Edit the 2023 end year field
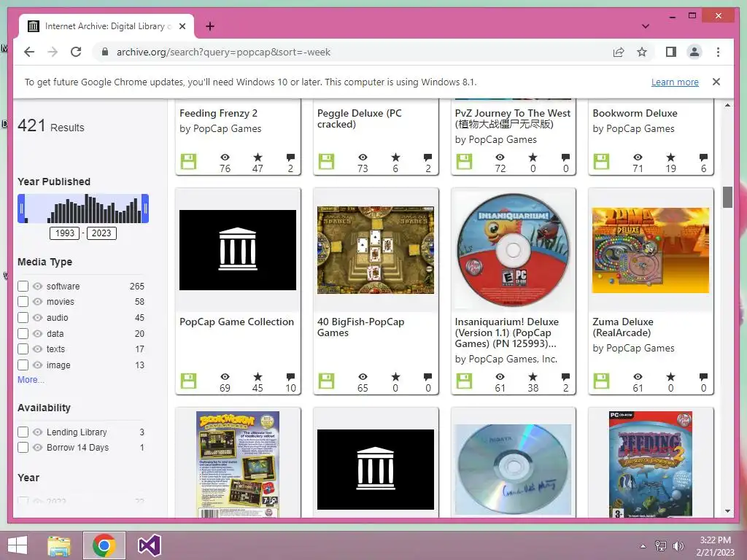Viewport: 747px width, 560px height. (x=101, y=233)
